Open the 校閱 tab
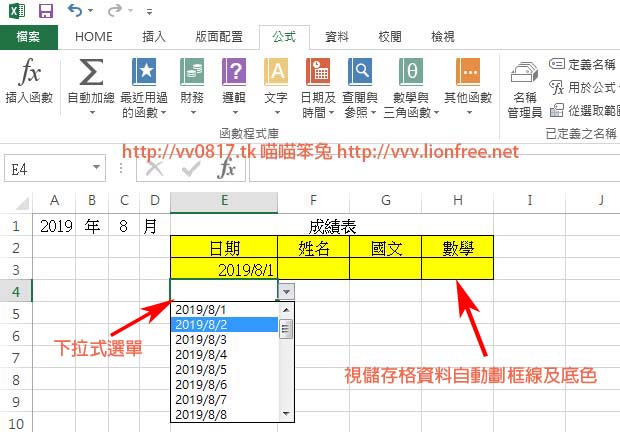The height and width of the screenshot is (432, 620). click(x=390, y=37)
